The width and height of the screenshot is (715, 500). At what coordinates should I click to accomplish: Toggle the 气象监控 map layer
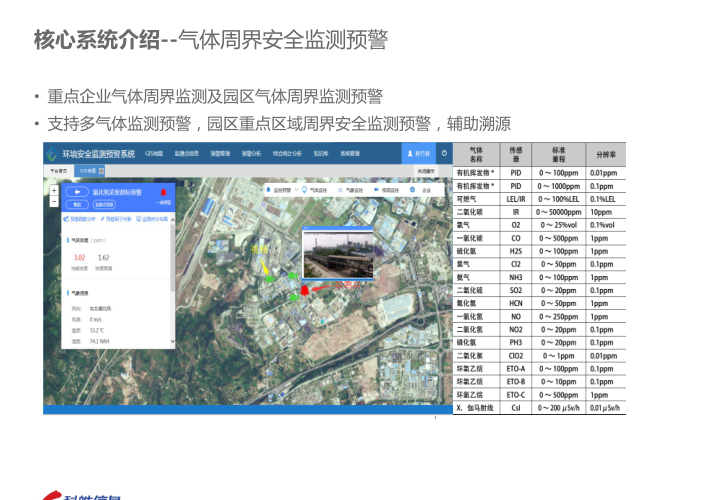tap(351, 189)
